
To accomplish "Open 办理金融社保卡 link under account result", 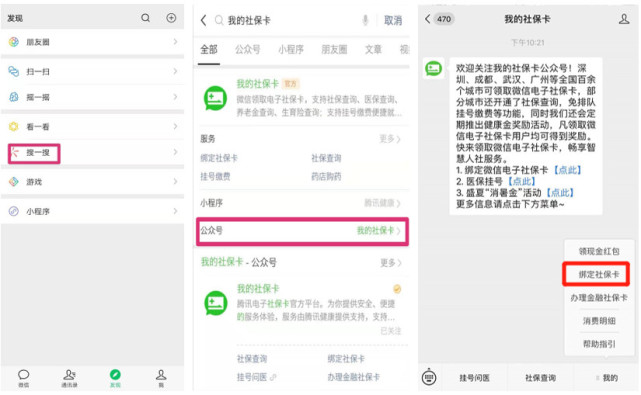I will coord(353,377).
